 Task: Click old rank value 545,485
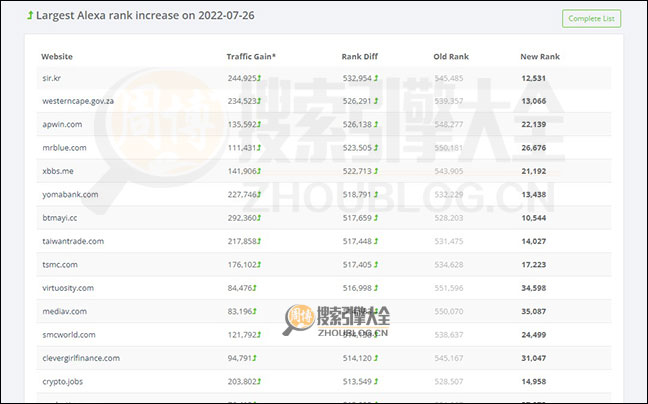[x=449, y=78]
